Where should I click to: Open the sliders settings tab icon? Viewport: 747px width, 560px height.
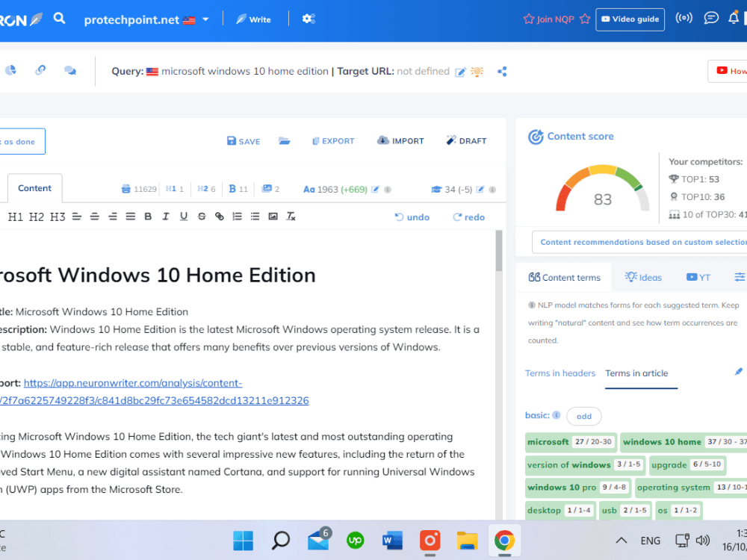[x=740, y=277]
